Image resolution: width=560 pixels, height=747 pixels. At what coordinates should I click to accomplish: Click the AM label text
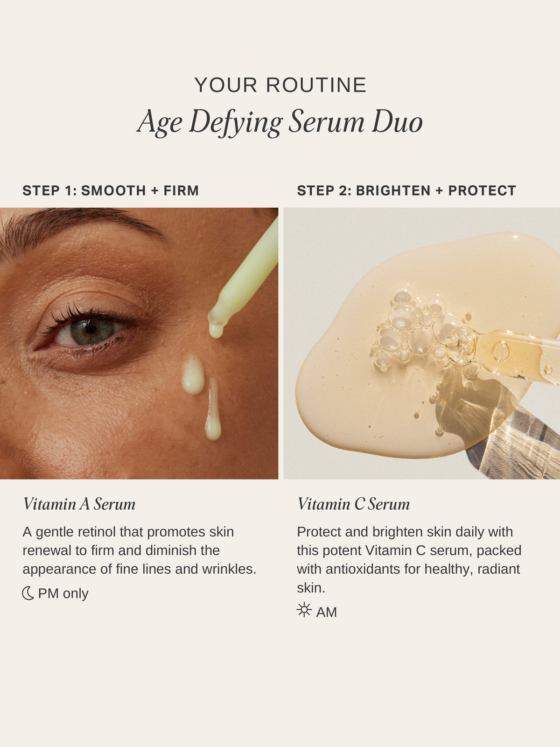click(326, 612)
